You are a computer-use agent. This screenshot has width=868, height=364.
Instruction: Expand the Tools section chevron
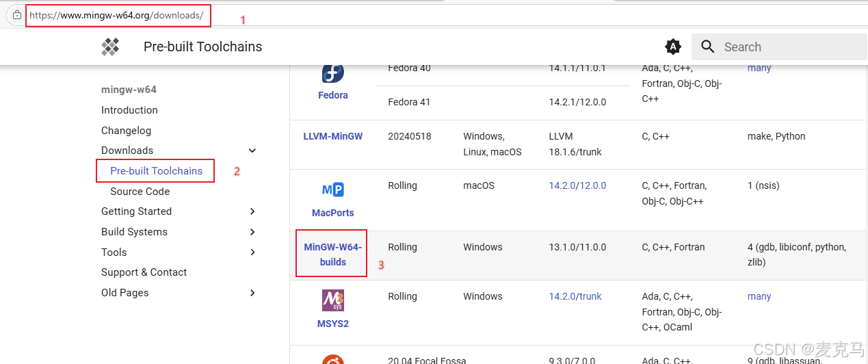[252, 252]
